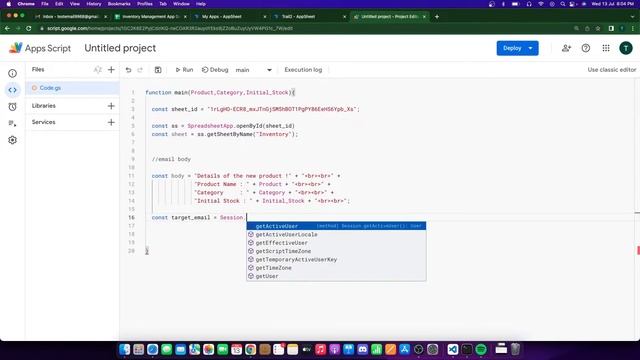
Task: Add a library with the plus icon
Action: (111, 106)
